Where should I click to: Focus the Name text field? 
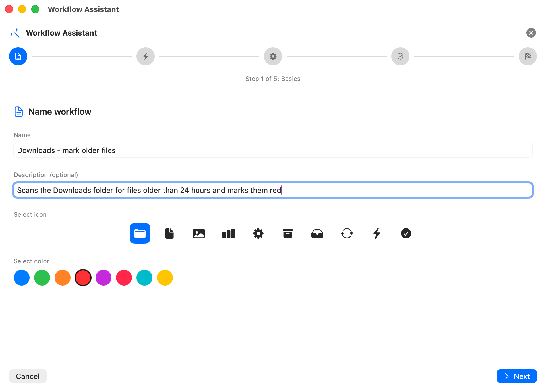click(273, 150)
